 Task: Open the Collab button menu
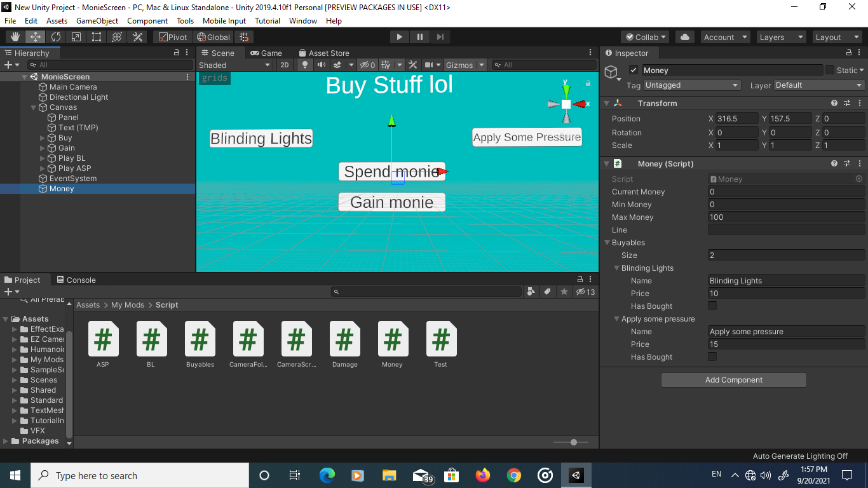pos(646,37)
